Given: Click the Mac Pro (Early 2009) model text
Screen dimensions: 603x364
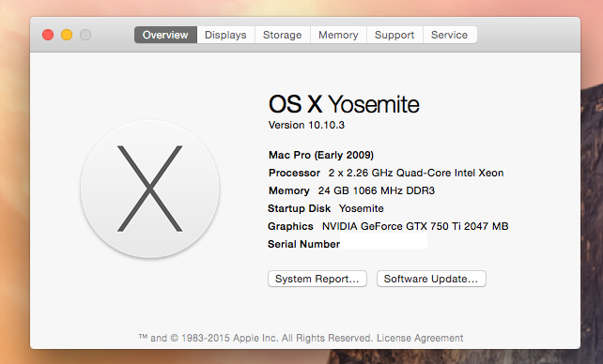Looking at the screenshot, I should coord(321,155).
